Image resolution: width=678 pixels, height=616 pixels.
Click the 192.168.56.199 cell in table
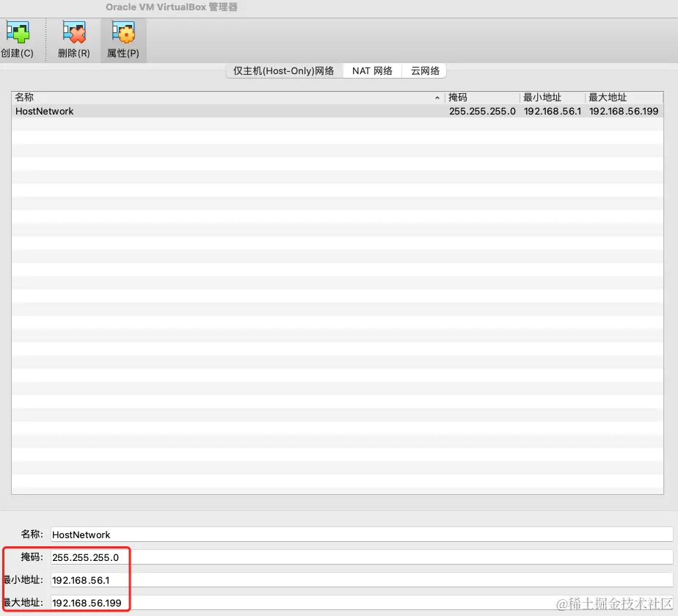point(624,111)
